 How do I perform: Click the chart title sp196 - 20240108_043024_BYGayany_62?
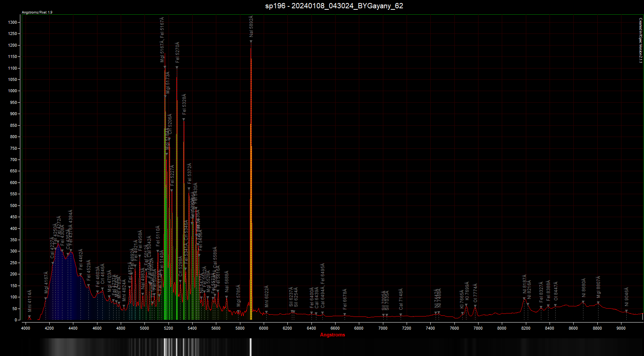[334, 6]
